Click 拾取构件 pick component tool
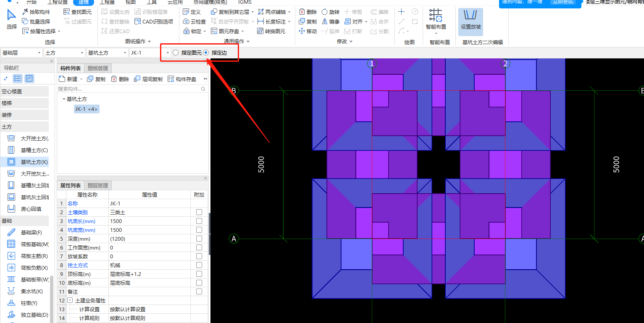The width and height of the screenshot is (644, 323). coord(36,12)
